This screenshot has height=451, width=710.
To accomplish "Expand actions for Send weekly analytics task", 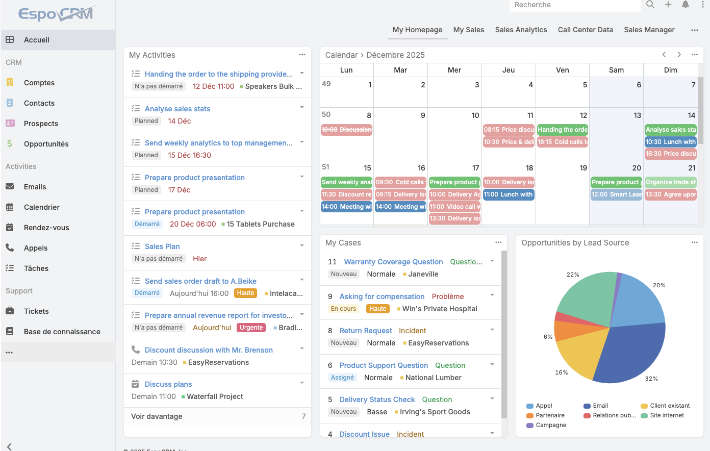I will (302, 142).
